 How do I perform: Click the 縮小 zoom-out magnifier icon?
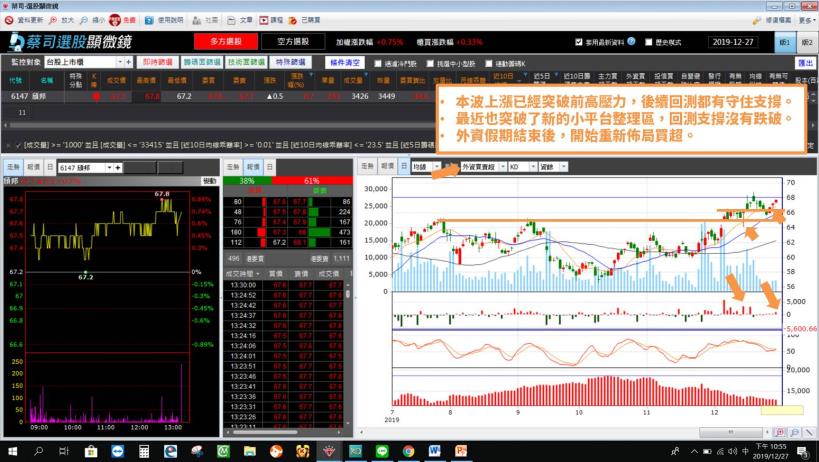click(84, 20)
